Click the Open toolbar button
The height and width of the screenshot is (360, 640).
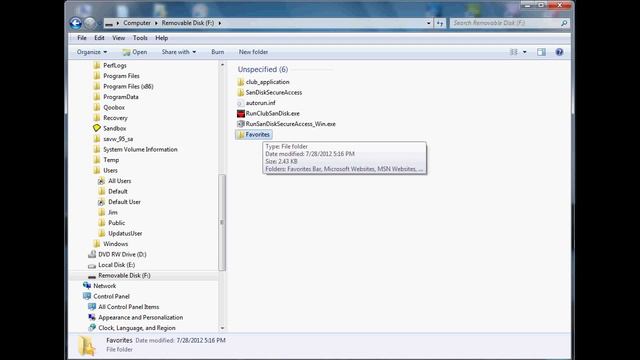point(135,52)
